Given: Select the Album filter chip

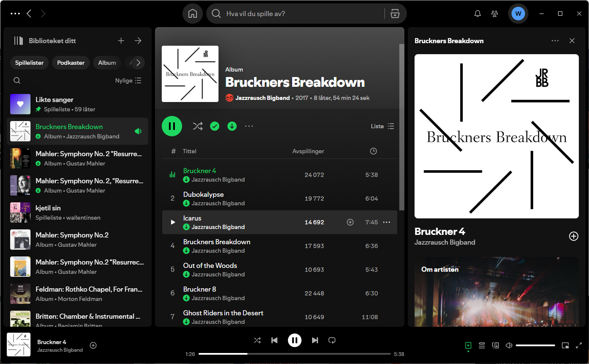Looking at the screenshot, I should (107, 63).
